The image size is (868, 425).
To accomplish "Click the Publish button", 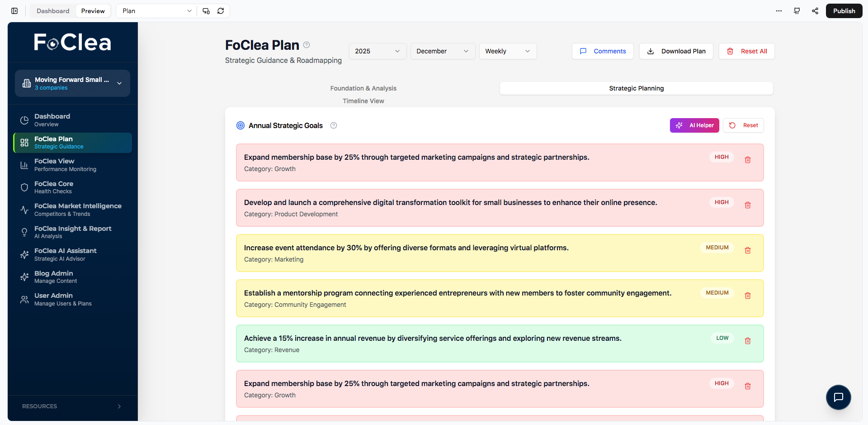I will pos(844,10).
